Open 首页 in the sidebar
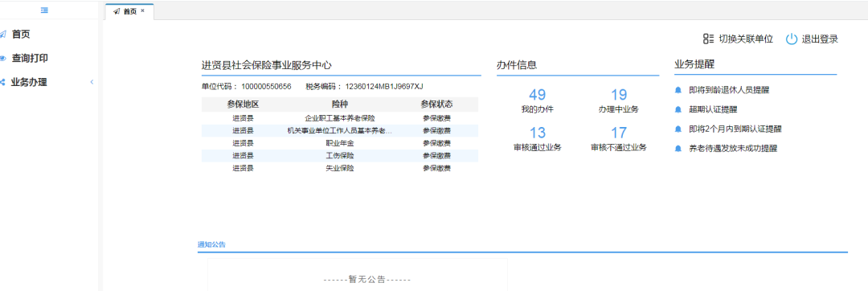This screenshot has height=291, width=868. pos(21,35)
